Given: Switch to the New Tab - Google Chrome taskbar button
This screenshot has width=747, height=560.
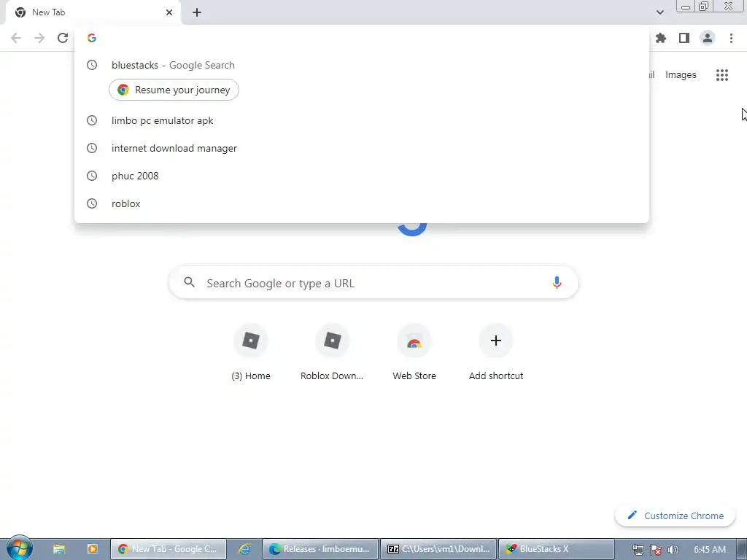Looking at the screenshot, I should tap(169, 549).
